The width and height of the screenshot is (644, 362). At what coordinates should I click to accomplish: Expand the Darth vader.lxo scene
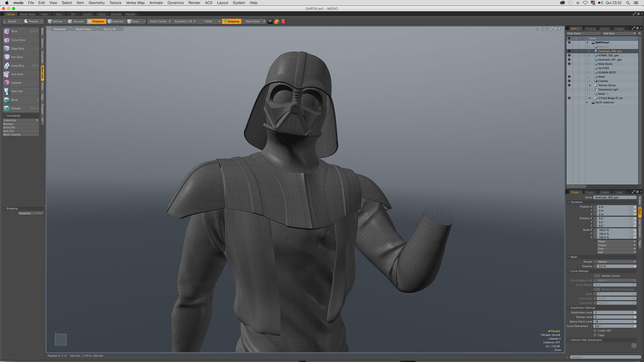pyautogui.click(x=587, y=103)
